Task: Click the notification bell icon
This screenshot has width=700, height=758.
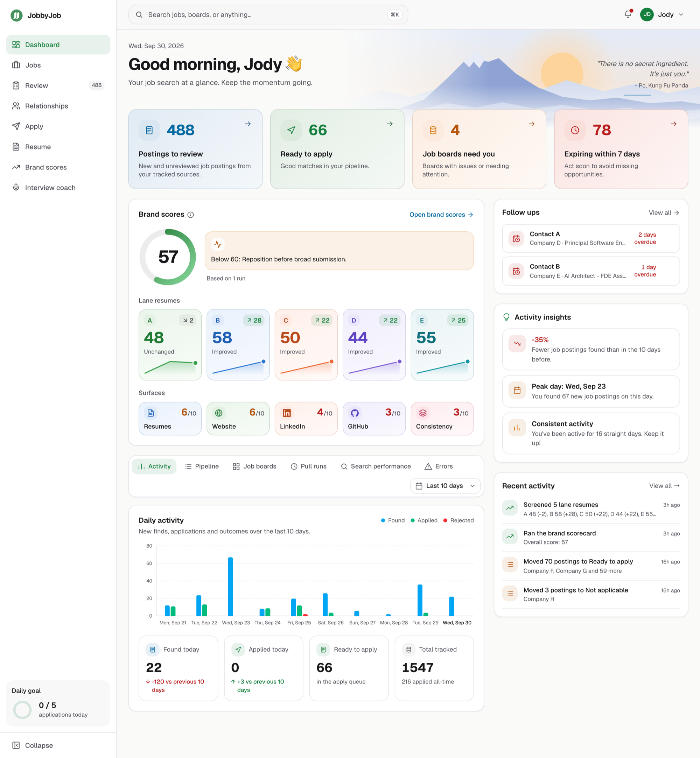Action: [x=628, y=14]
